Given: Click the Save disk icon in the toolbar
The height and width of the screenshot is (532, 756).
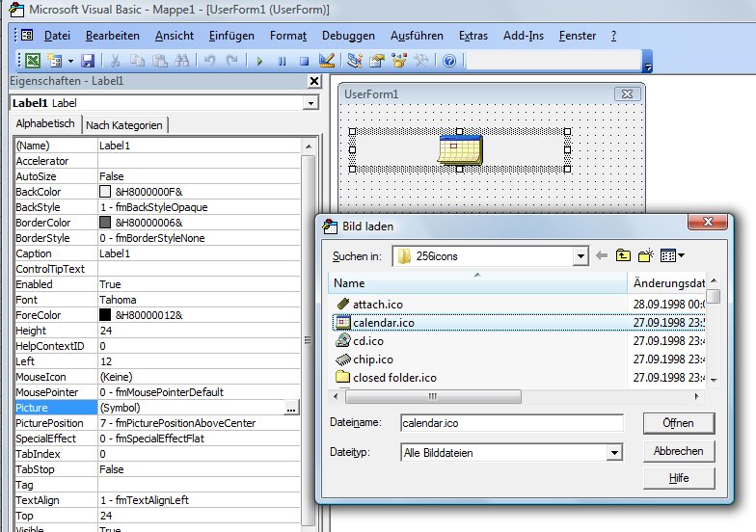Looking at the screenshot, I should tap(88, 61).
